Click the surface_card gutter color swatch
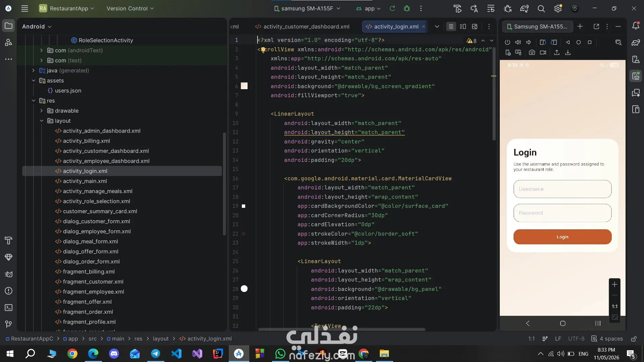 pyautogui.click(x=244, y=206)
